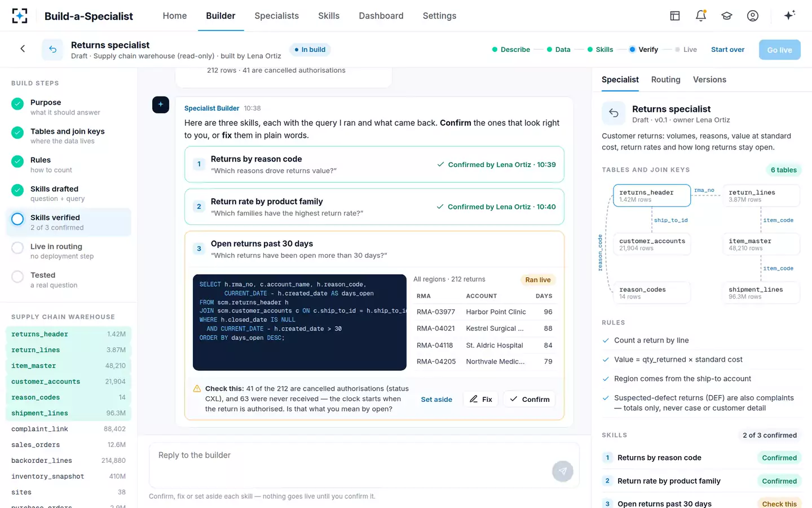This screenshot has width=812, height=508.
Task: Expand the Return rate by product family card
Action: [x=374, y=207]
